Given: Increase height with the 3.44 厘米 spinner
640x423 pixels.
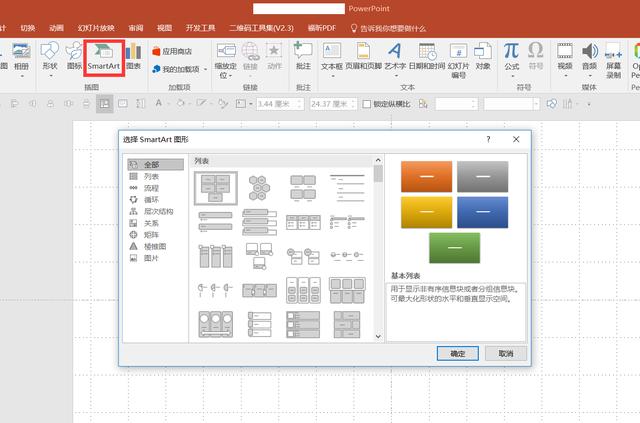Looking at the screenshot, I should (x=300, y=101).
